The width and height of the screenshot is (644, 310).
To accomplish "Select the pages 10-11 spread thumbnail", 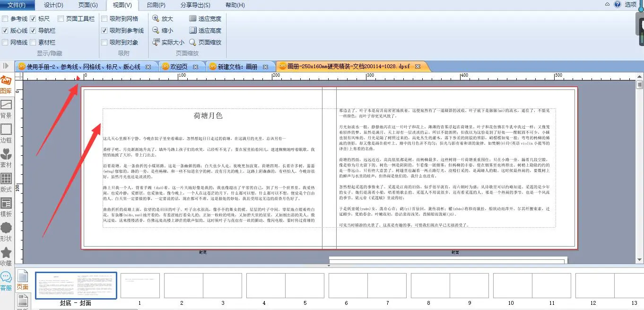I will click(x=532, y=285).
